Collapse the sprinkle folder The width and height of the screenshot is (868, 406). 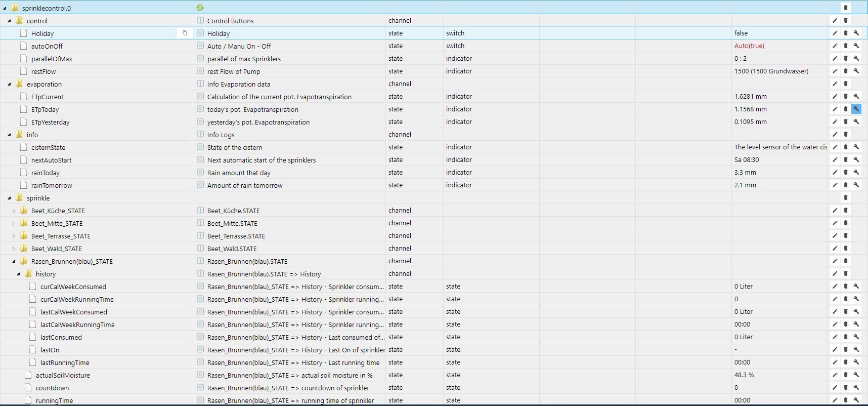coord(9,198)
